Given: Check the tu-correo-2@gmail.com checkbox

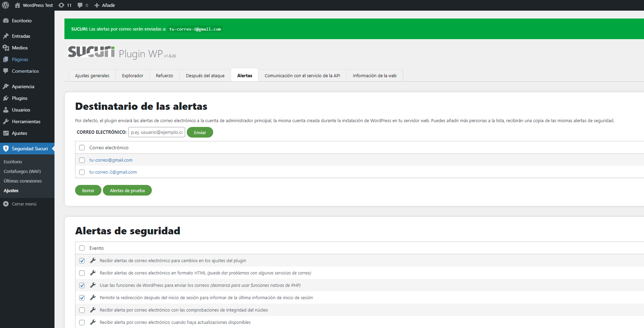Looking at the screenshot, I should pos(82,172).
